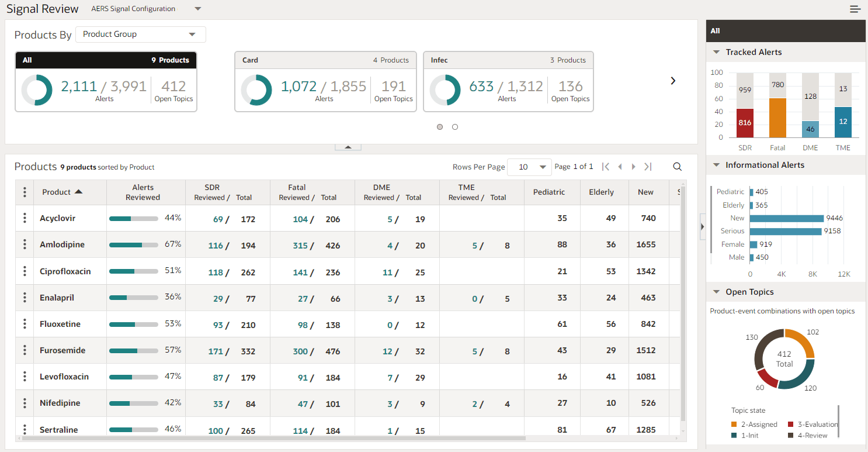Click Enalapril's Alerts Reviewed progress bar

(x=133, y=297)
